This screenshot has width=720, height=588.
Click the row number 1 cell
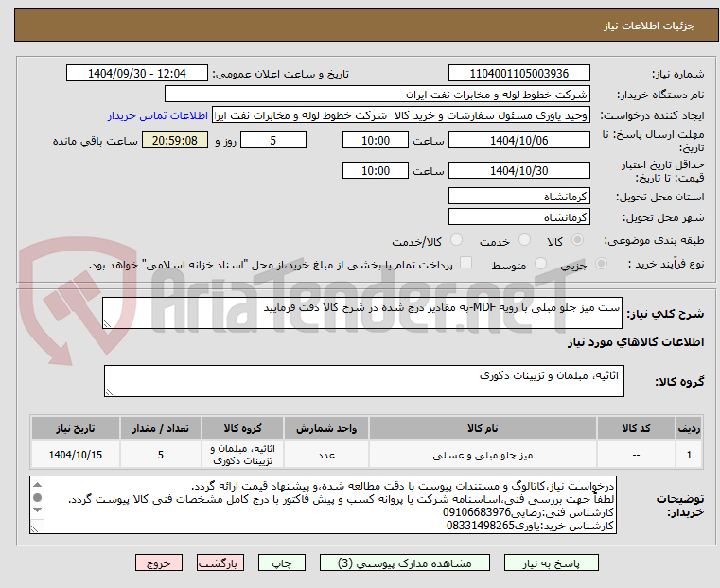coord(689,455)
